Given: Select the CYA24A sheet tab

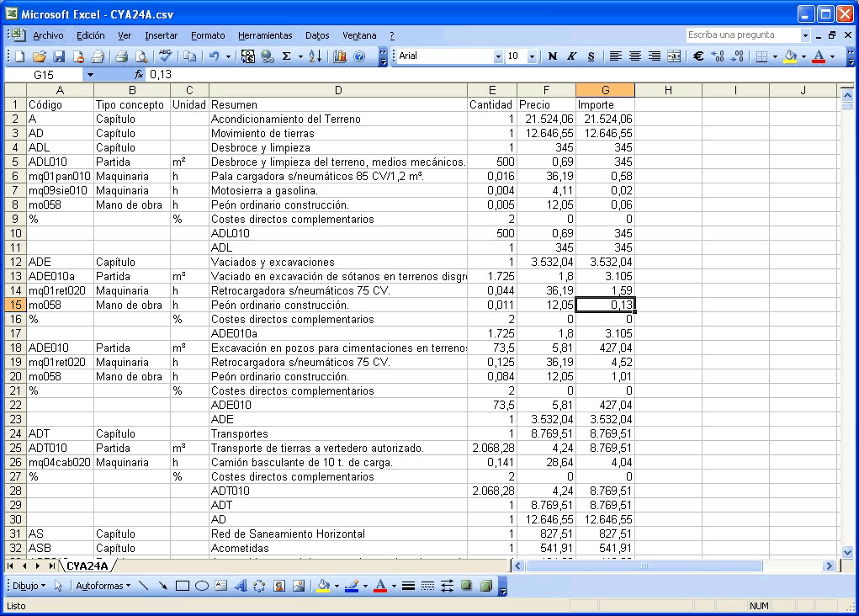Looking at the screenshot, I should tap(87, 566).
